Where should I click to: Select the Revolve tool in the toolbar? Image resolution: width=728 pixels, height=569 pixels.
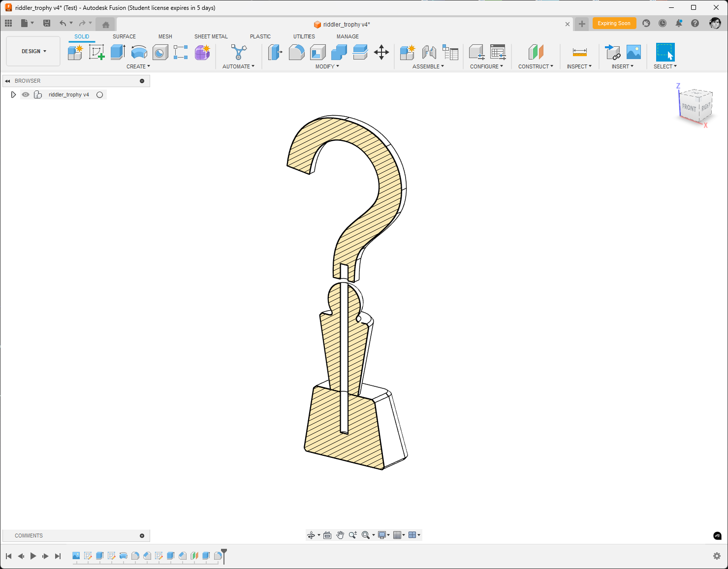click(139, 52)
